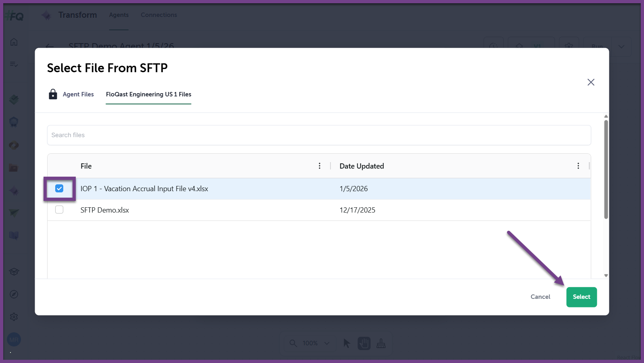The height and width of the screenshot is (363, 644).
Task: Click the scrollbar up arrow in the dialog
Action: (x=606, y=116)
